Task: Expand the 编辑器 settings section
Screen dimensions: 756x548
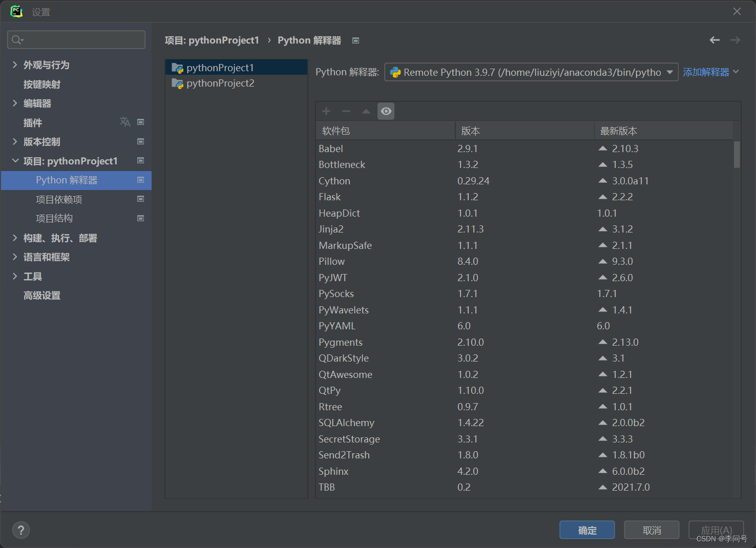Action: click(15, 103)
